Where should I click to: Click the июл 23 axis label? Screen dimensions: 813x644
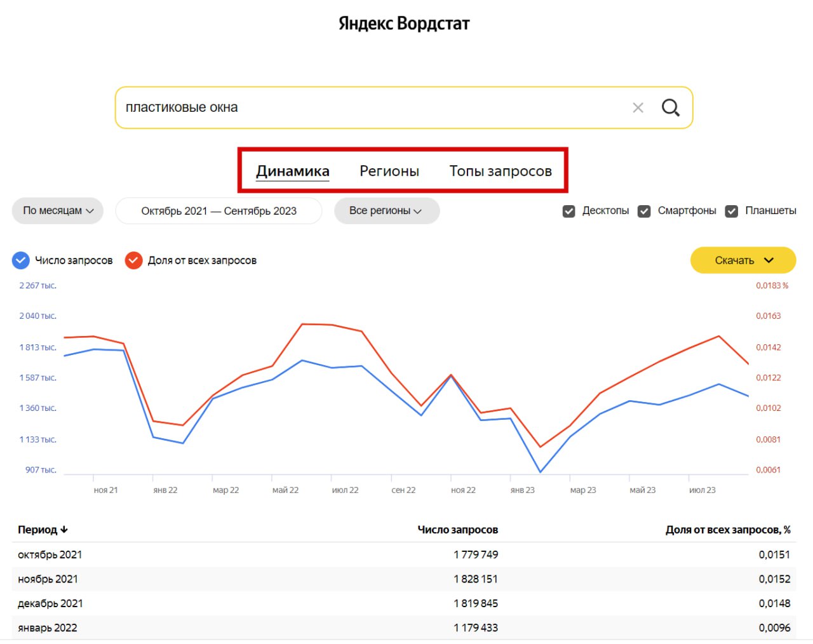tap(702, 490)
